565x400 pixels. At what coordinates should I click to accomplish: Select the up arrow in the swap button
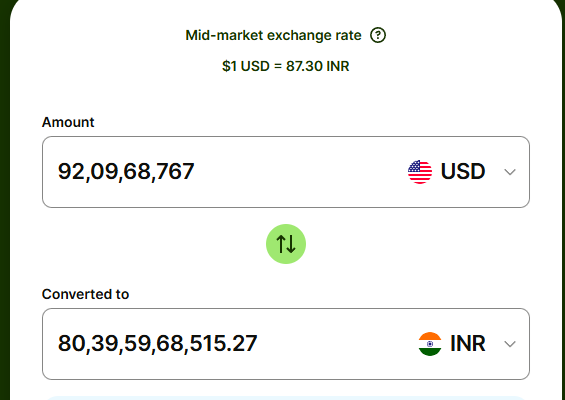[x=281, y=244]
